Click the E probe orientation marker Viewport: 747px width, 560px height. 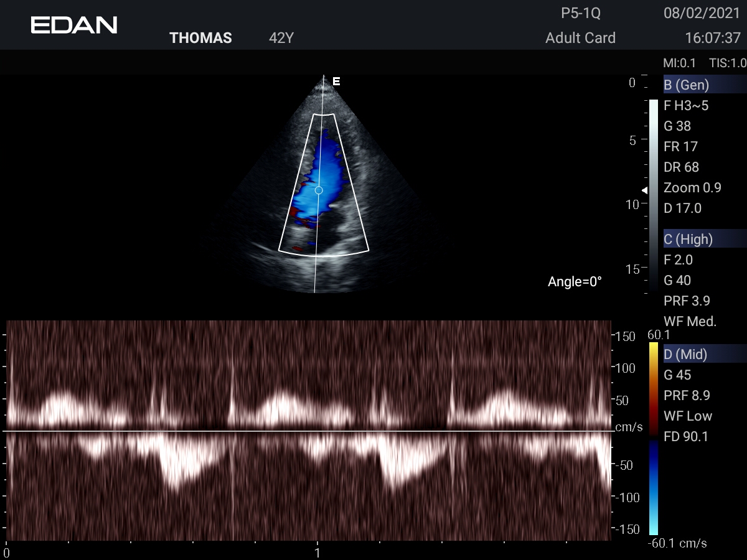coord(336,82)
